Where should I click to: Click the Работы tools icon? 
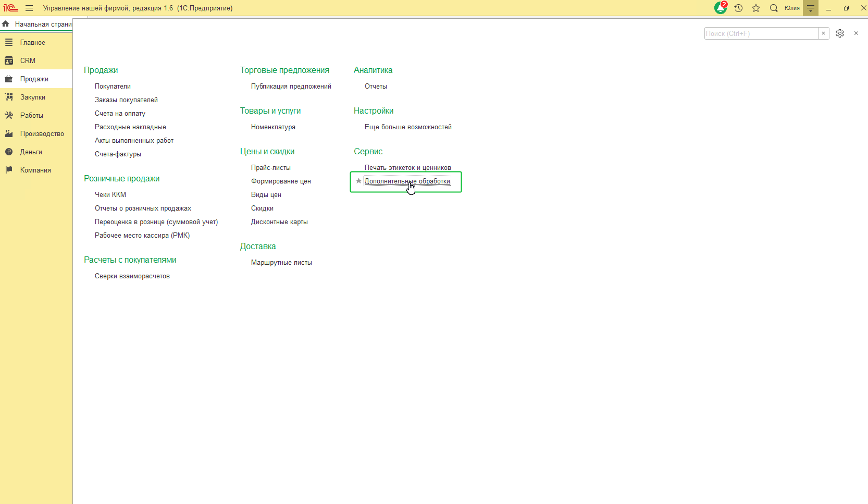(x=9, y=115)
